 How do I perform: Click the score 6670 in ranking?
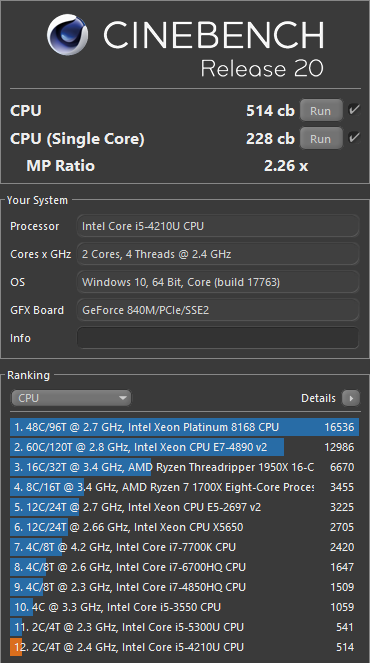342,467
